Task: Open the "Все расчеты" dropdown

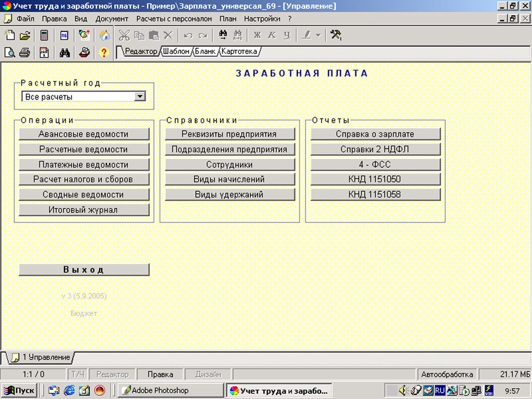Action: pyautogui.click(x=139, y=96)
